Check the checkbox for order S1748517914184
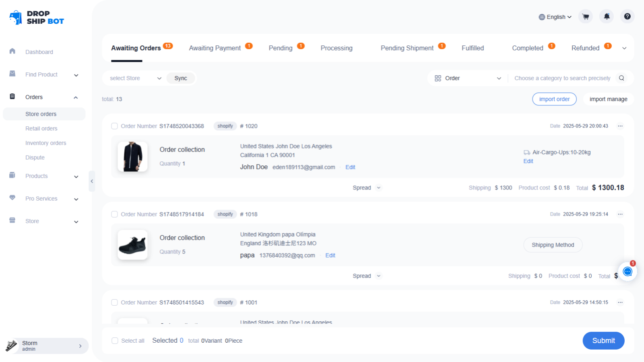The image size is (644, 362). point(114,214)
